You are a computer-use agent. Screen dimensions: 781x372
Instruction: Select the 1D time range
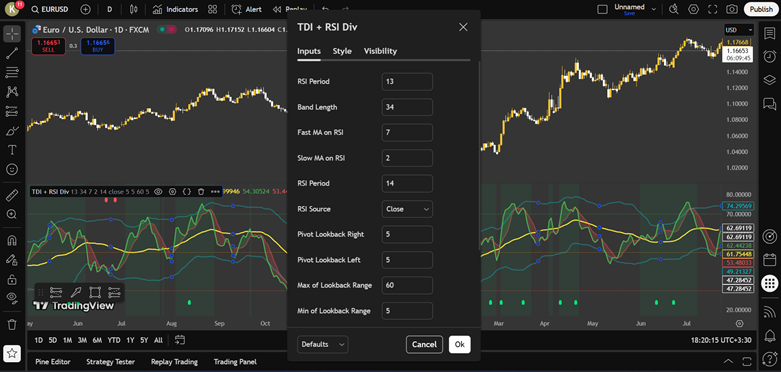click(x=38, y=341)
